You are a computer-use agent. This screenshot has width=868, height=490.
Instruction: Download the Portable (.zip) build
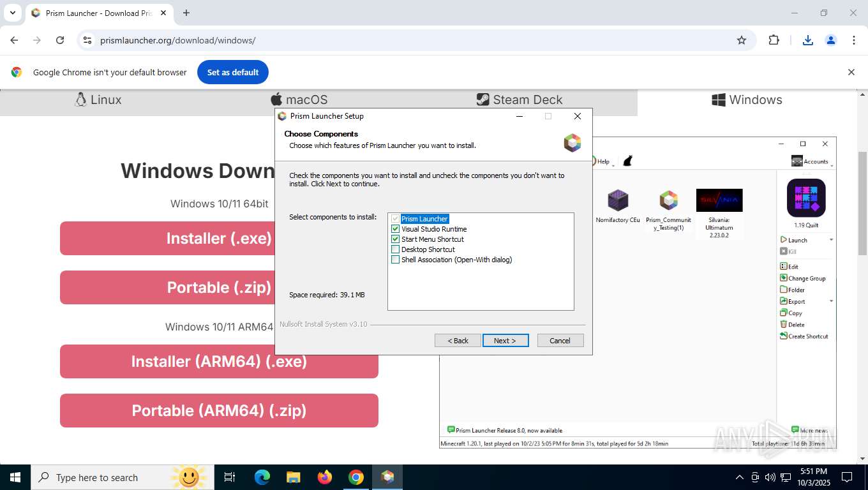point(219,287)
